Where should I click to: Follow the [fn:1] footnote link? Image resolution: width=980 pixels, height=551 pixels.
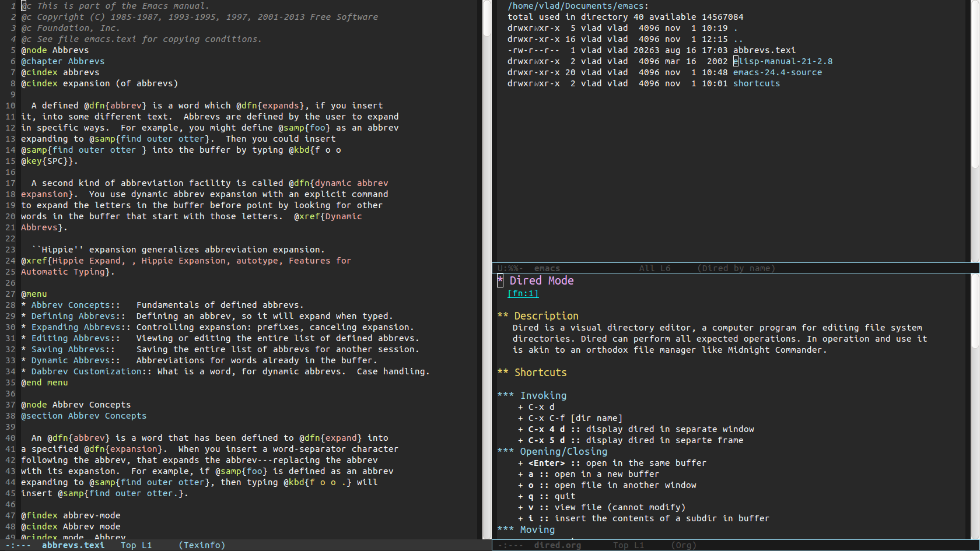523,294
